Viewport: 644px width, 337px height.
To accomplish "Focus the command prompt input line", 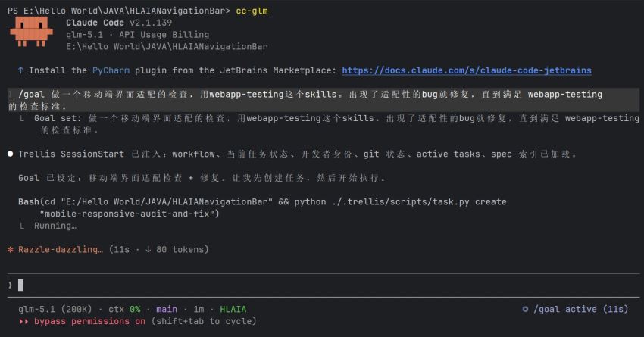I will point(324,285).
